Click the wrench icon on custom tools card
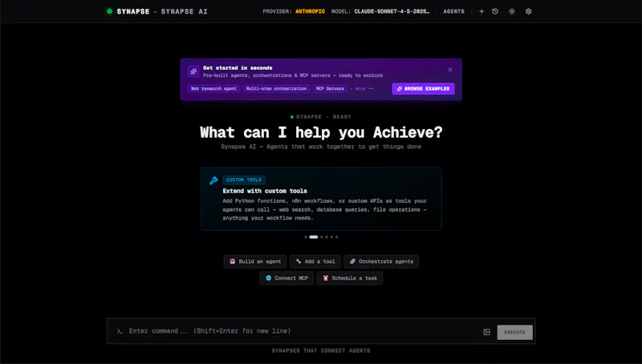The image size is (642, 364). 213,180
